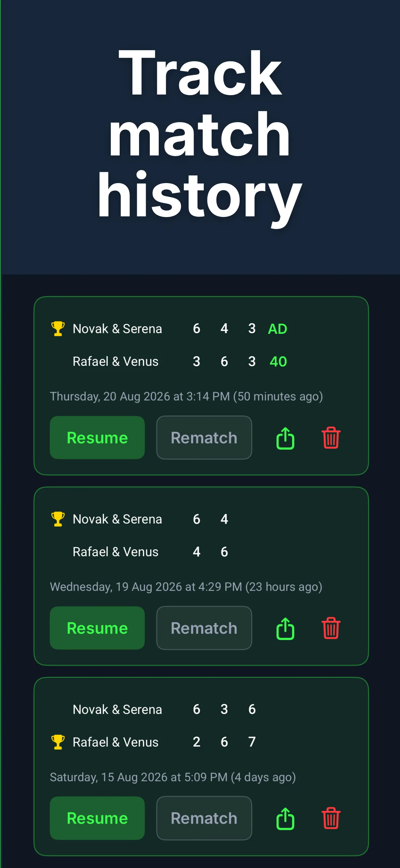Rematch the Wednesday 19 Aug game
The image size is (400, 868).
(204, 628)
